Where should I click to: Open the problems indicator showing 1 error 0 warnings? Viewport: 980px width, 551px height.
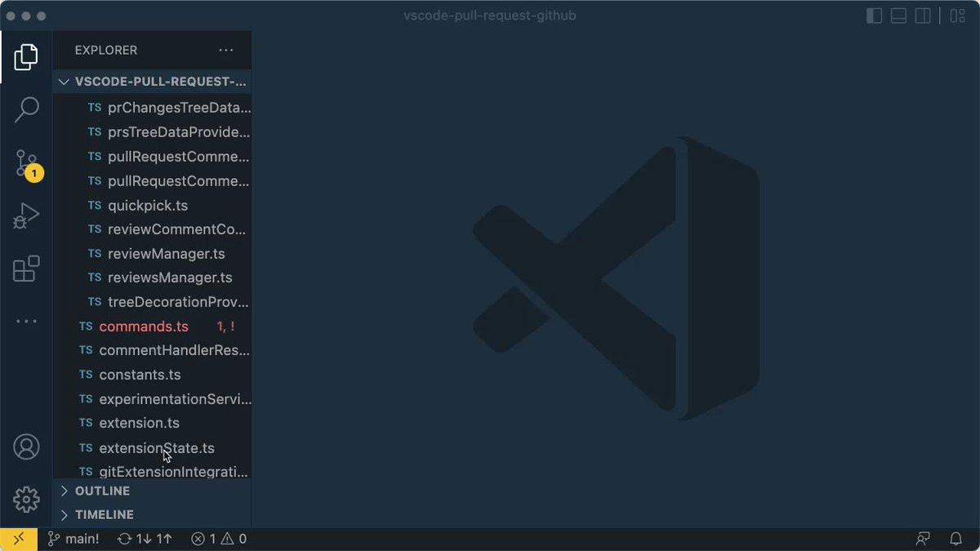219,539
